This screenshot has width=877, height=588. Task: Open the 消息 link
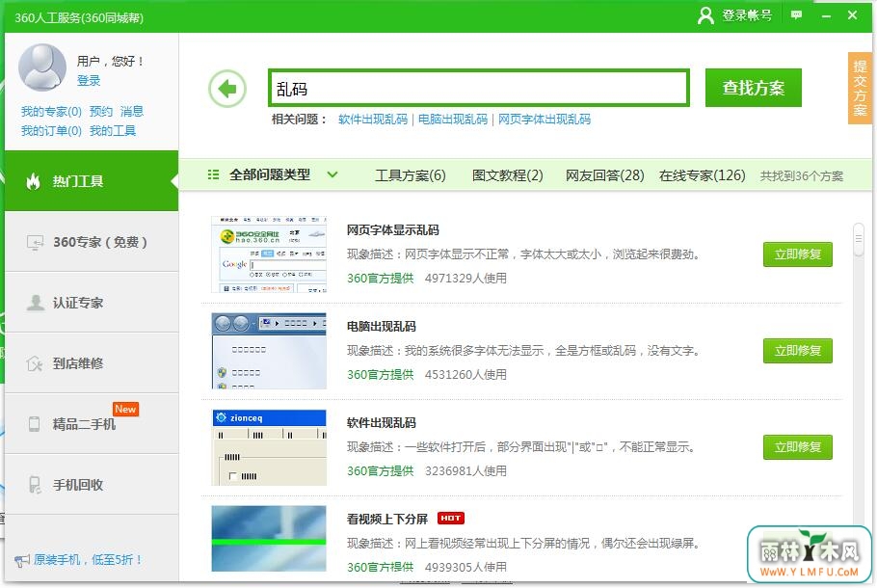[x=132, y=111]
